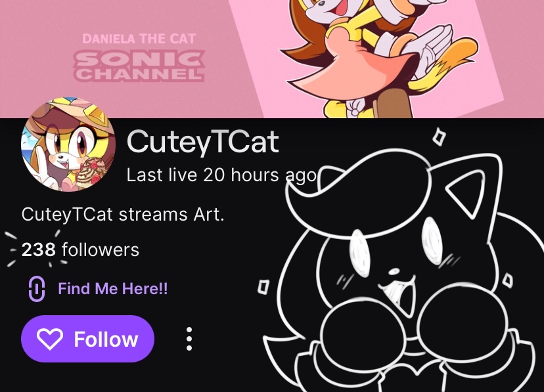The height and width of the screenshot is (392, 544).
Task: Click the small diamond sparkle left of cat drawing
Action: click(x=263, y=286)
